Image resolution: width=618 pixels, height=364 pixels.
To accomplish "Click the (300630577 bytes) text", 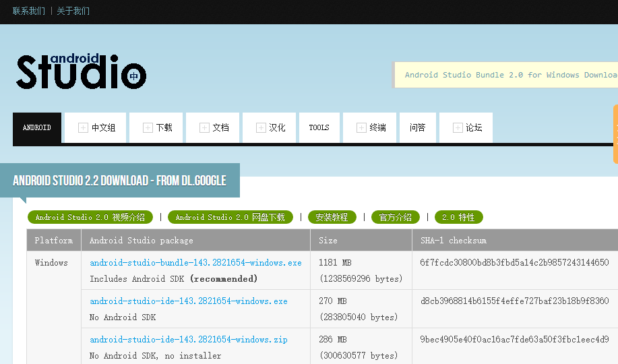I will point(359,356).
